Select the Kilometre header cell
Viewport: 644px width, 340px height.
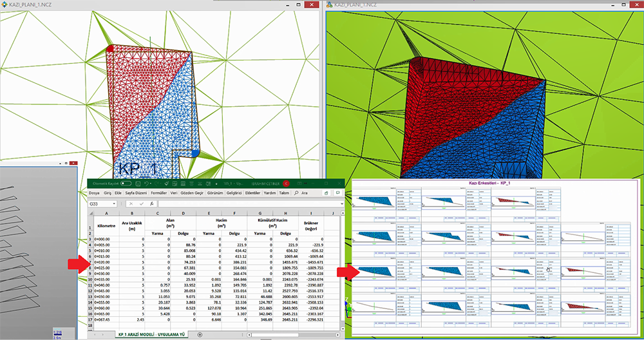[x=105, y=226]
